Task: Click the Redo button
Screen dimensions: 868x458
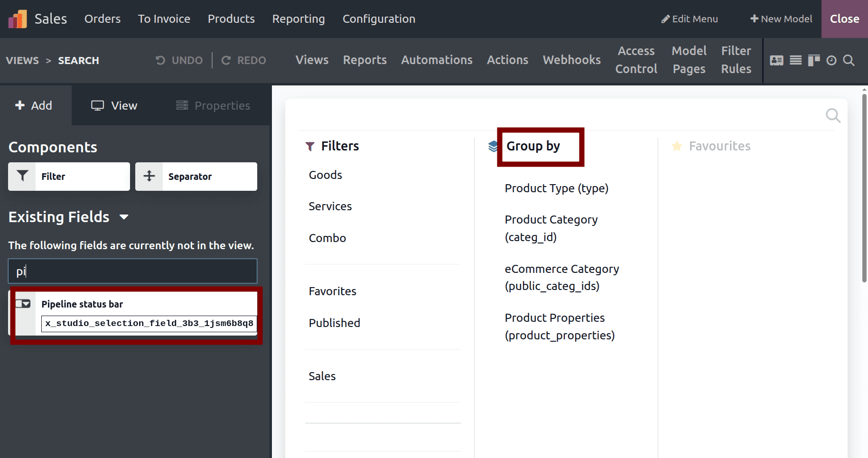Action: [243, 60]
